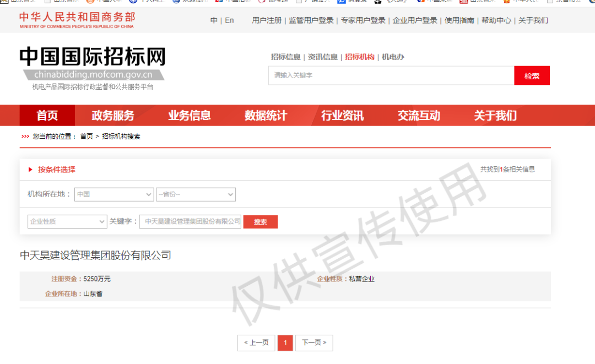Image resolution: width=595 pixels, height=364 pixels.
Task: Open 监管用户登录 login link
Action: [x=311, y=20]
